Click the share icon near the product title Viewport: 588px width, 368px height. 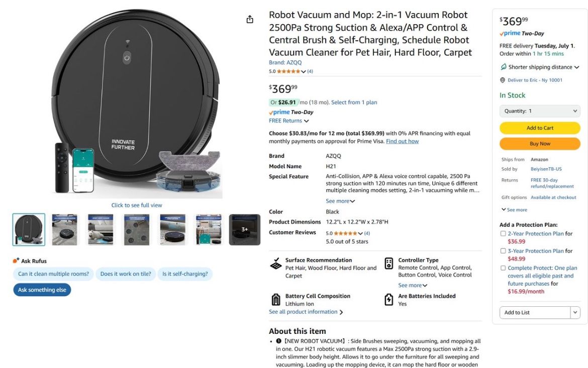(x=250, y=19)
